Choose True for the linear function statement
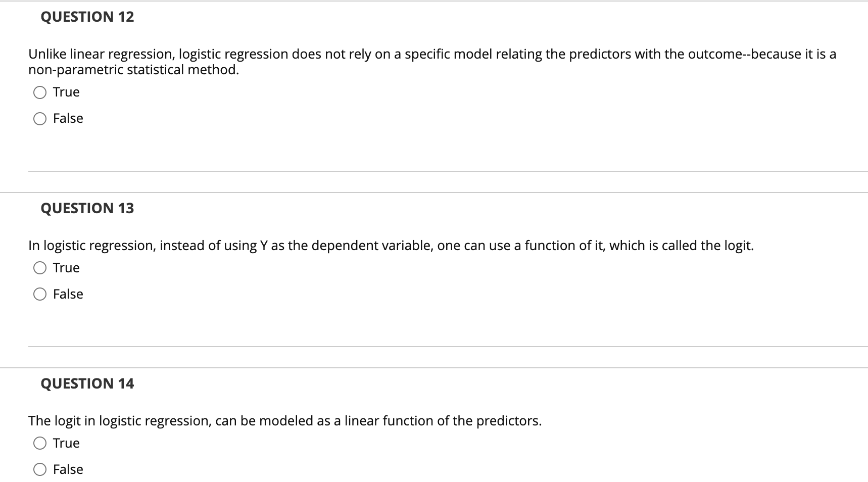 click(40, 443)
